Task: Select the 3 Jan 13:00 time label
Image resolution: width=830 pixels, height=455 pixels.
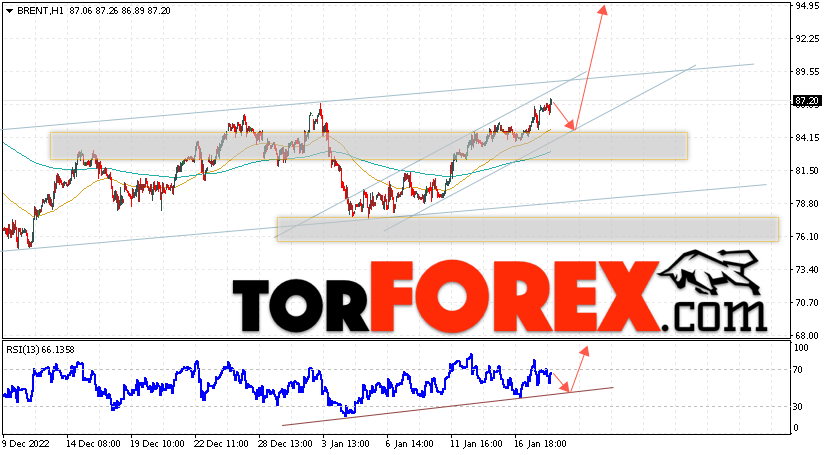Action: pyautogui.click(x=347, y=443)
